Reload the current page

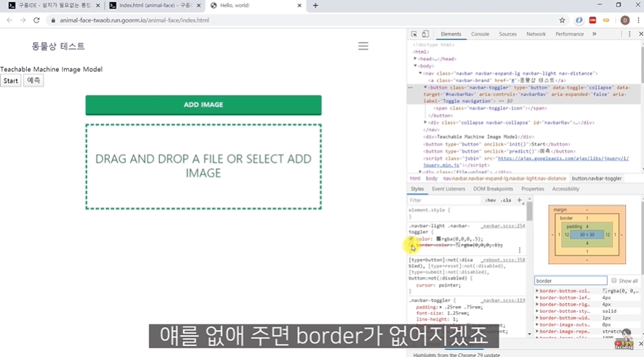36,20
